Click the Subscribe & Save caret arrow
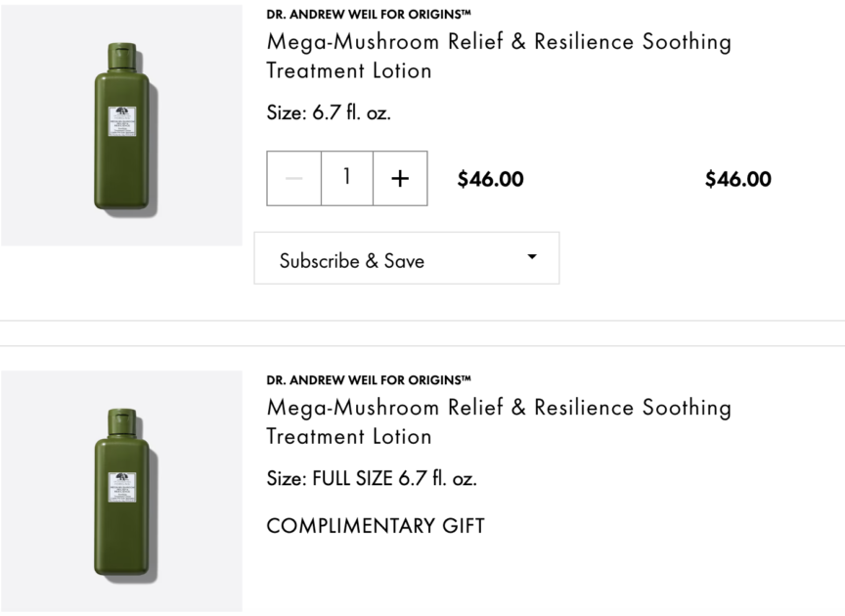The width and height of the screenshot is (845, 616). 532,256
